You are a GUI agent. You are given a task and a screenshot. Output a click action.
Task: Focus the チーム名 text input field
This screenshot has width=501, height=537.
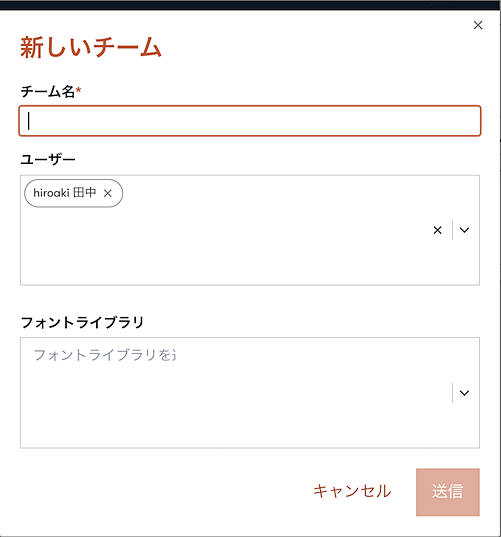pos(250,121)
